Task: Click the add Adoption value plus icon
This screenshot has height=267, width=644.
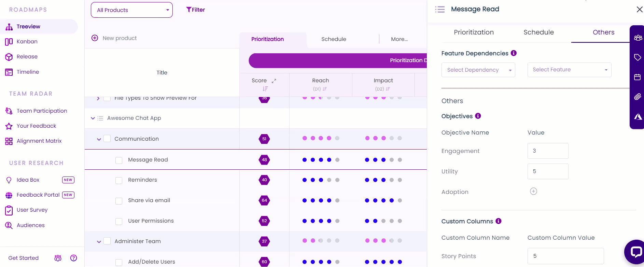Action: click(x=533, y=191)
